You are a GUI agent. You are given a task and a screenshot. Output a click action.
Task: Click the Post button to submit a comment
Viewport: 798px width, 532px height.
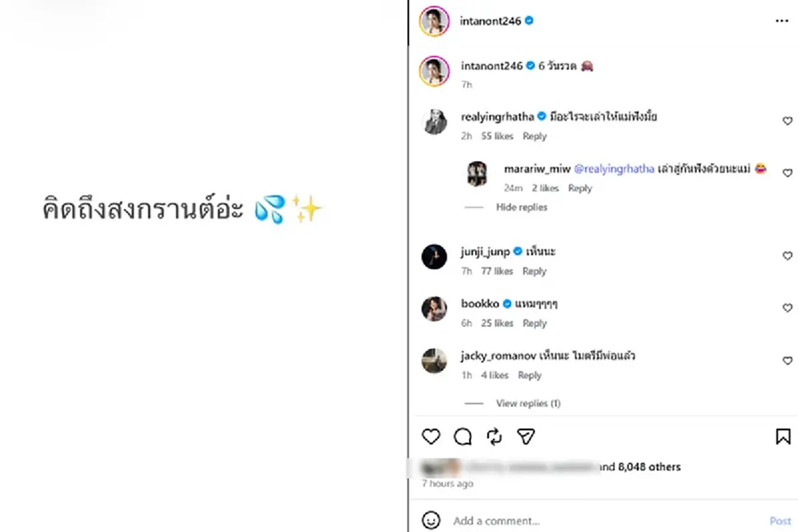pyautogui.click(x=779, y=521)
